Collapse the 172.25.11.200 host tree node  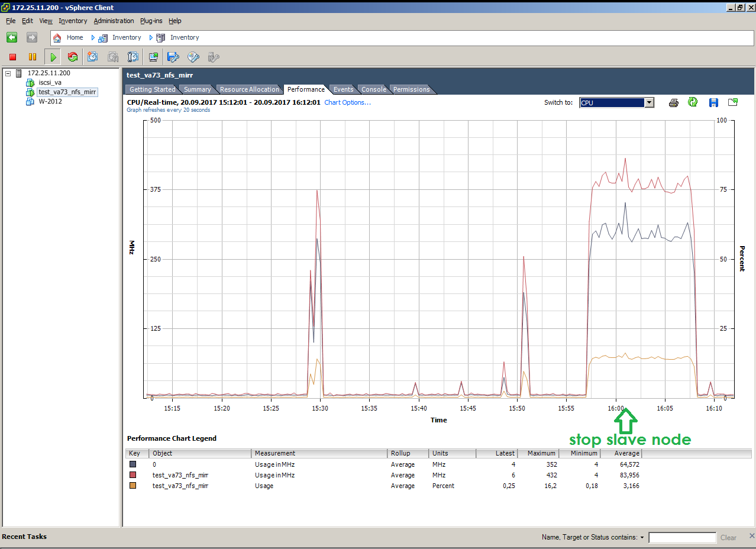pyautogui.click(x=8, y=73)
